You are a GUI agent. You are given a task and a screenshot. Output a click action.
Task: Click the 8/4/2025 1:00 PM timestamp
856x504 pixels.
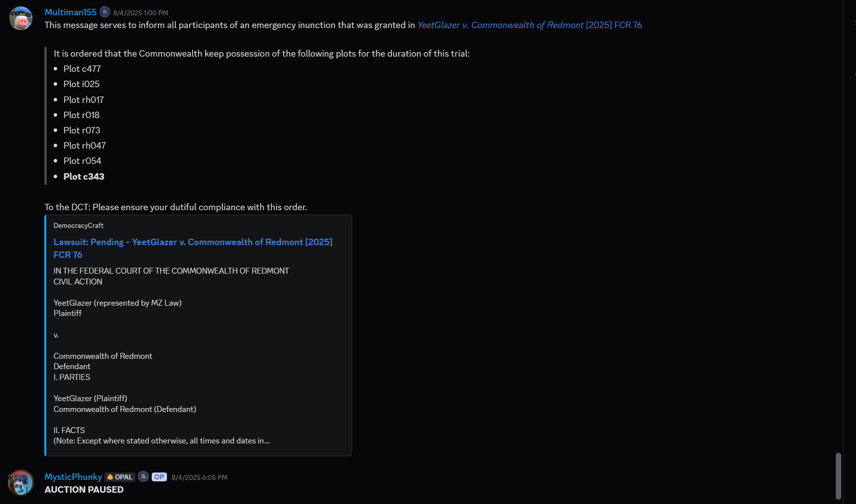[140, 13]
